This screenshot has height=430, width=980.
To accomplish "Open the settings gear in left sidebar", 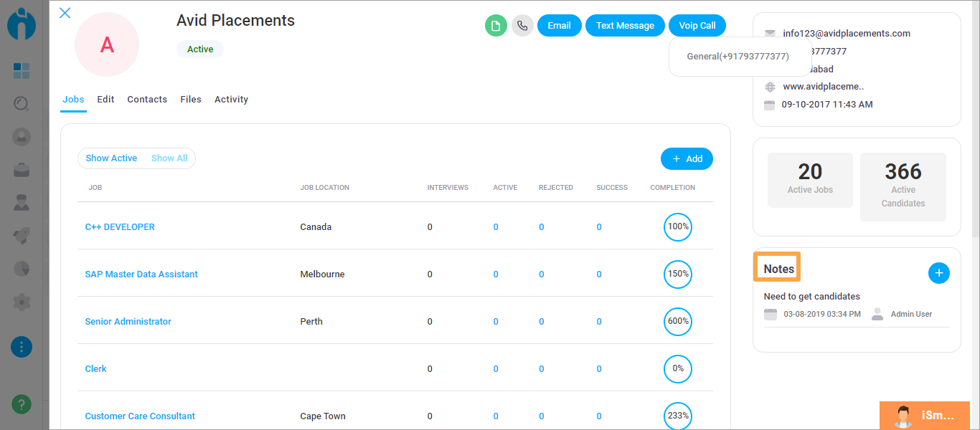I will [x=22, y=302].
